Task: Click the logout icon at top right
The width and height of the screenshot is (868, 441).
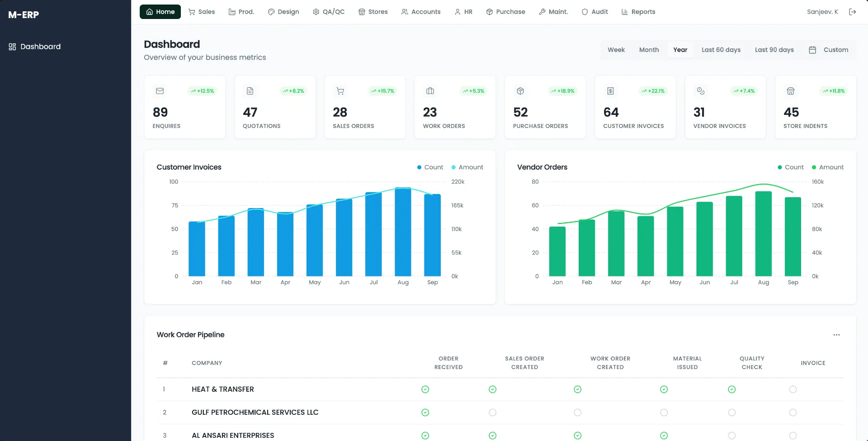Action: (854, 12)
